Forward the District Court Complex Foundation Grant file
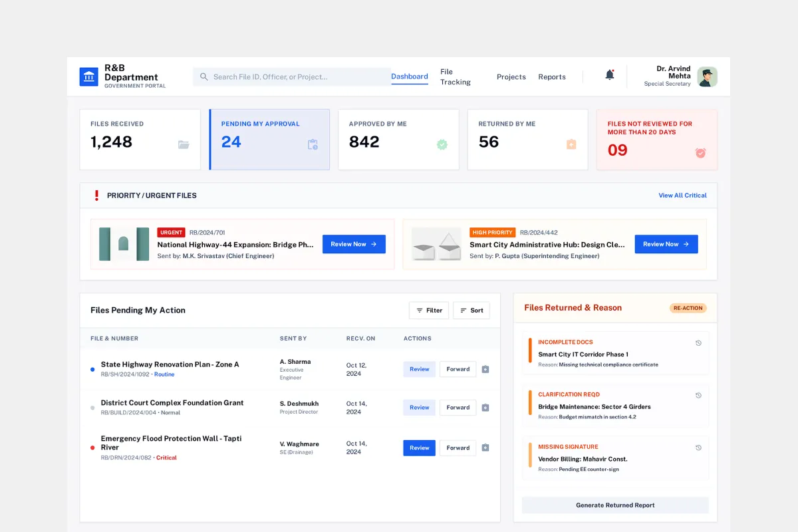This screenshot has height=532, width=798. click(x=458, y=407)
